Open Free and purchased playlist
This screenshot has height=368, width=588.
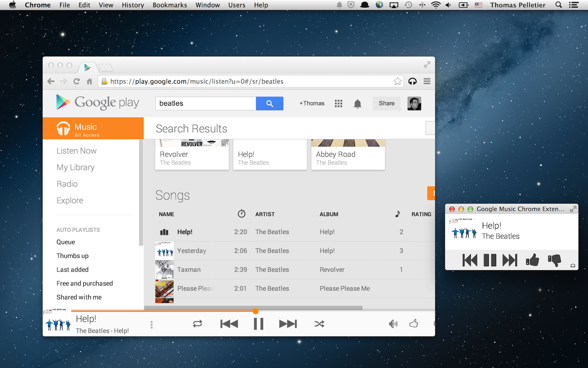(85, 283)
